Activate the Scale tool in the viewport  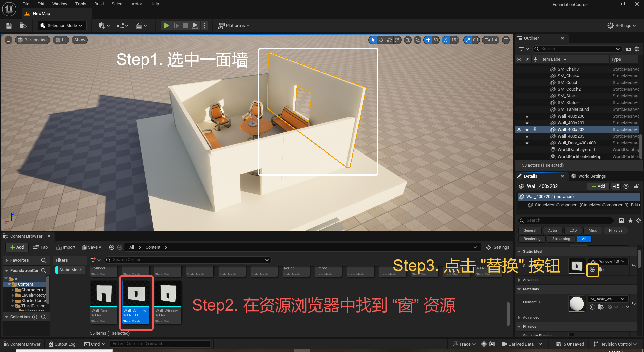tap(397, 40)
